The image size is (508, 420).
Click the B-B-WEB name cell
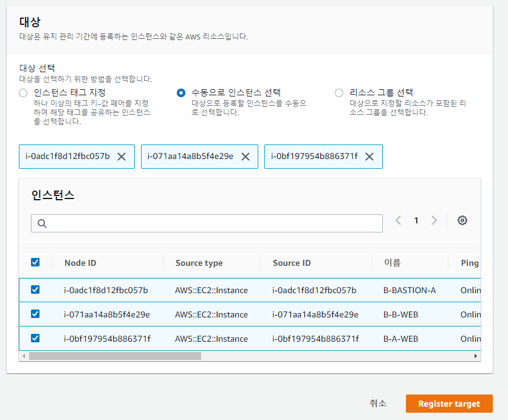pos(401,314)
